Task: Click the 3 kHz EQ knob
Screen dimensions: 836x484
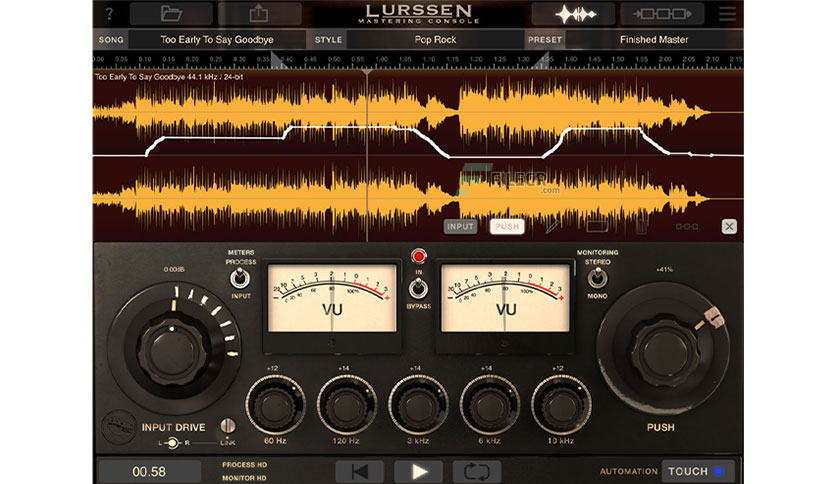Action: point(418,405)
